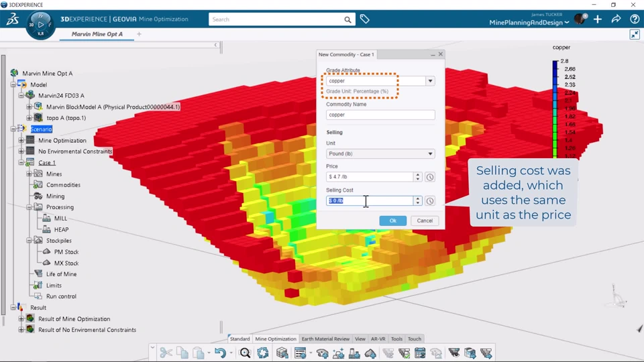Switch to the Touch toolbar tab
Screen dimensions: 644x362
(415, 339)
